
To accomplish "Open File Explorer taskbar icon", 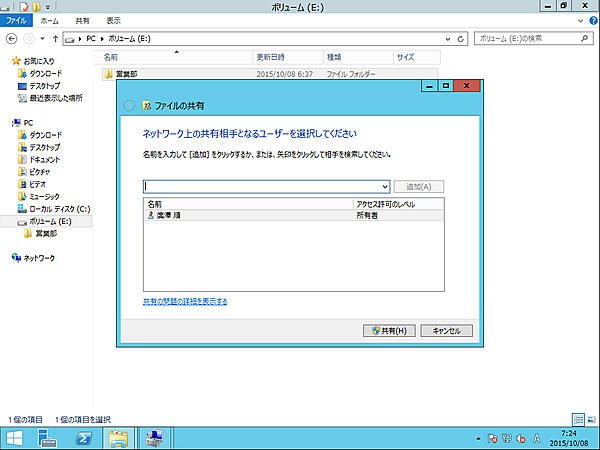I will coord(119,439).
